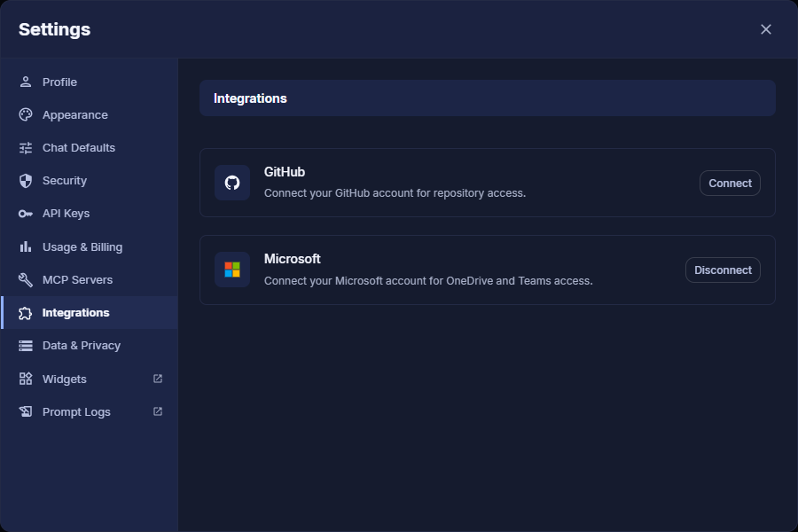
Task: Click external link icon next to Prompt Logs
Action: coord(158,411)
